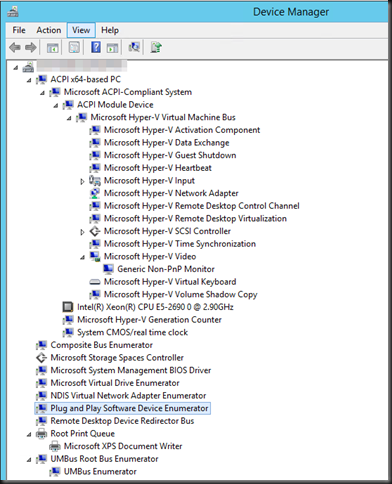Click the Properties toolbar icon

74,48
